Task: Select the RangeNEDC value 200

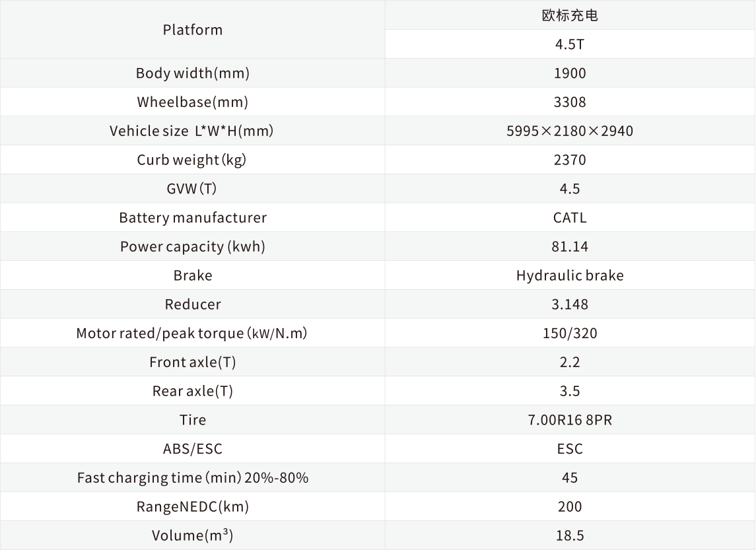Action: pos(569,506)
